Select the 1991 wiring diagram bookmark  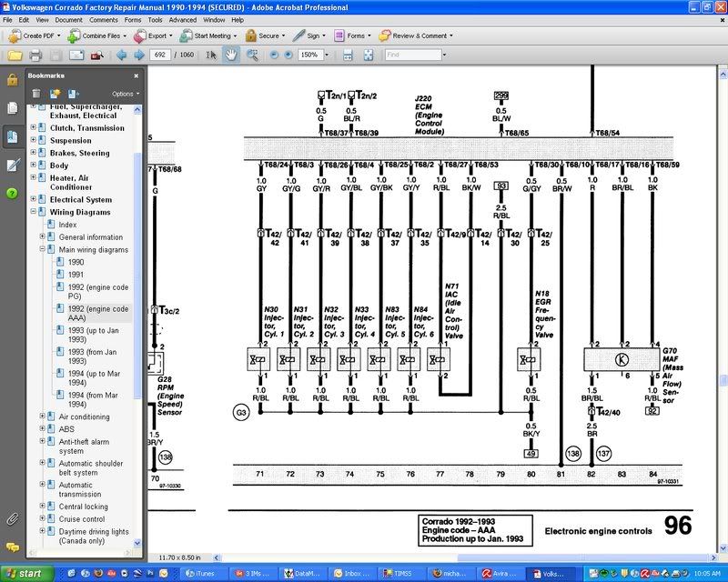point(75,274)
